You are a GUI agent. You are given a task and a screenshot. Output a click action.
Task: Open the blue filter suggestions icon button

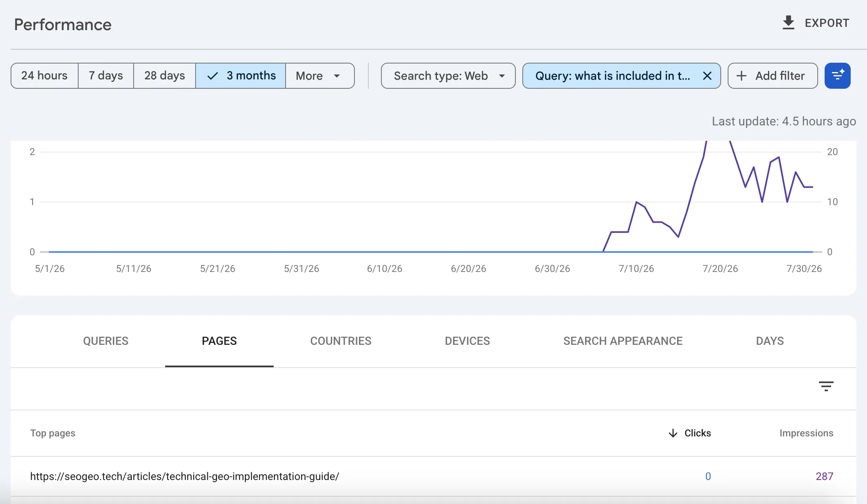(837, 76)
